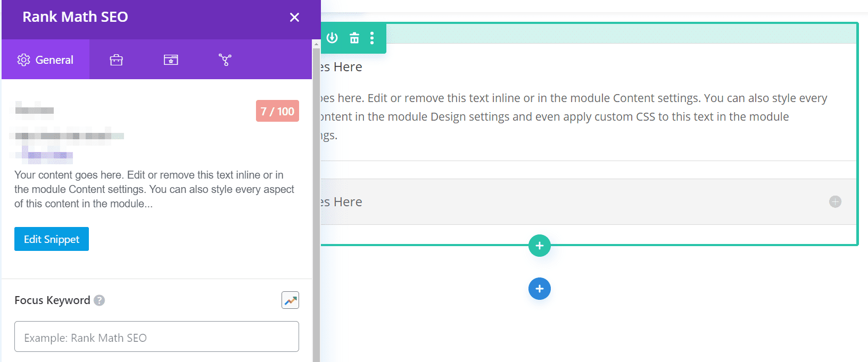The height and width of the screenshot is (362, 868).
Task: Click the panel scrollbar up arrow
Action: tap(317, 44)
